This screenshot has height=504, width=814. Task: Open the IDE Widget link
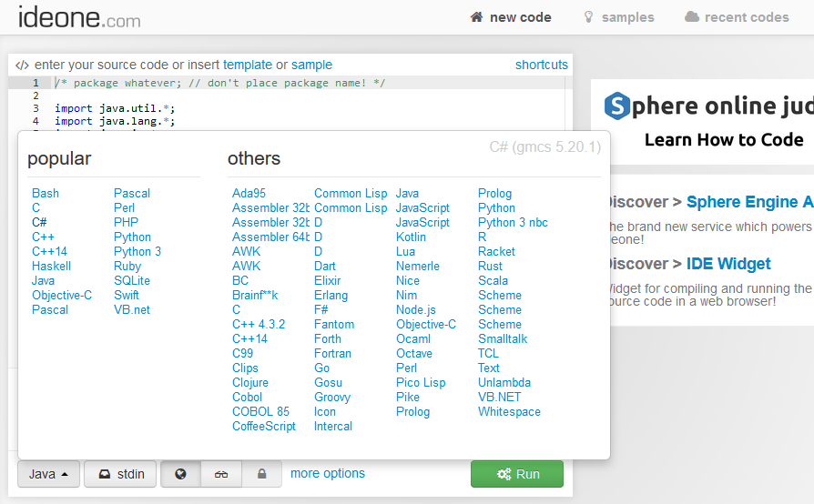pos(728,264)
